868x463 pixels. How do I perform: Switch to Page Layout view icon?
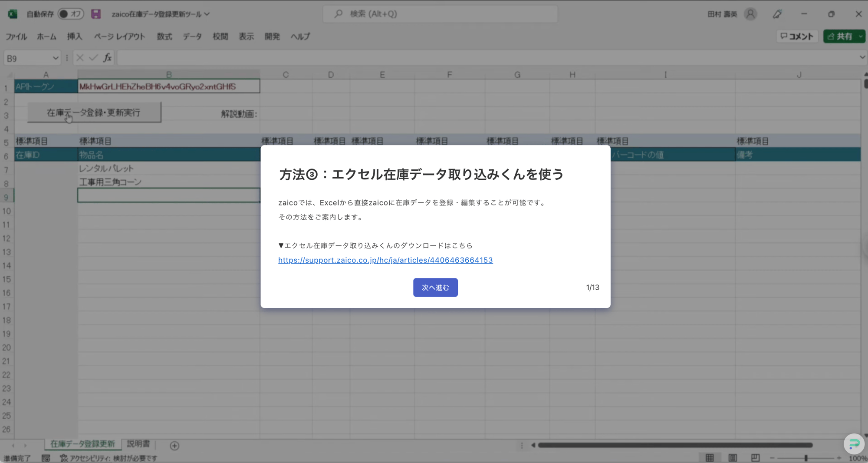733,458
